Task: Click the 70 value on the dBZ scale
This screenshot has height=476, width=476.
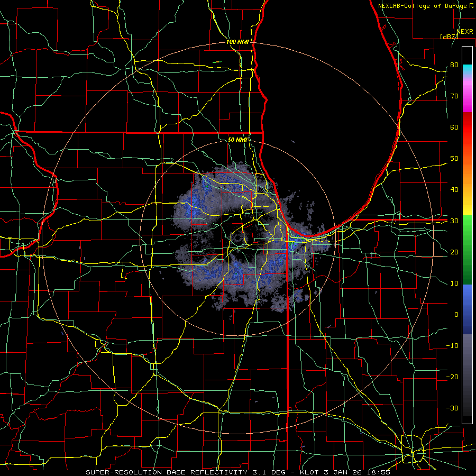Action: click(454, 96)
